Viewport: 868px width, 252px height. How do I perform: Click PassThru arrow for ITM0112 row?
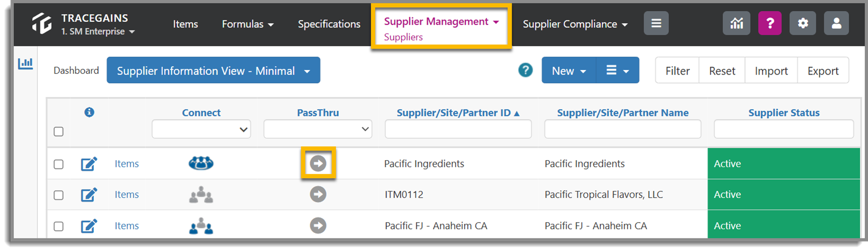(x=318, y=195)
